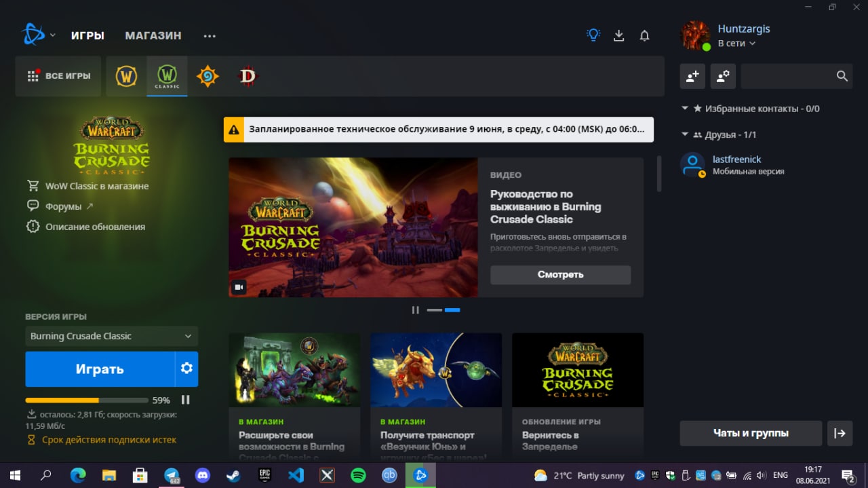The width and height of the screenshot is (868, 488).
Task: Select the first carousel slide indicator
Action: [x=434, y=310]
